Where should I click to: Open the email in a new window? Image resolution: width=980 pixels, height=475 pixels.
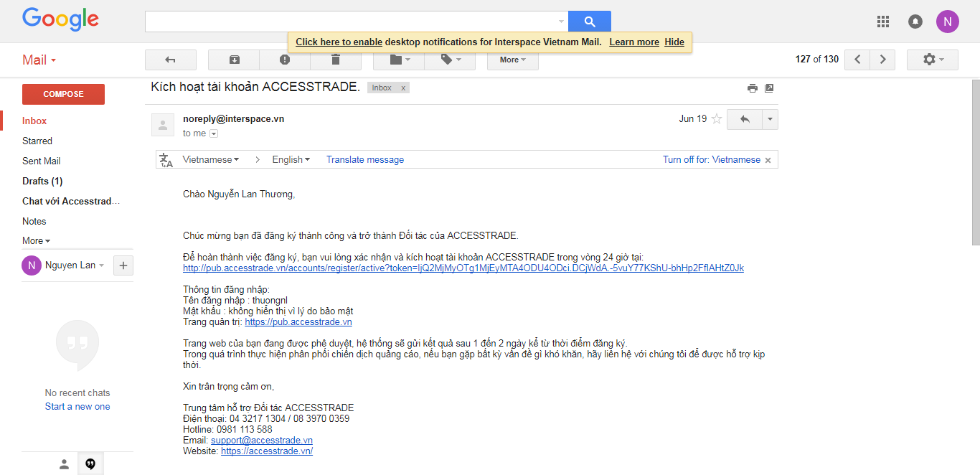tap(769, 88)
